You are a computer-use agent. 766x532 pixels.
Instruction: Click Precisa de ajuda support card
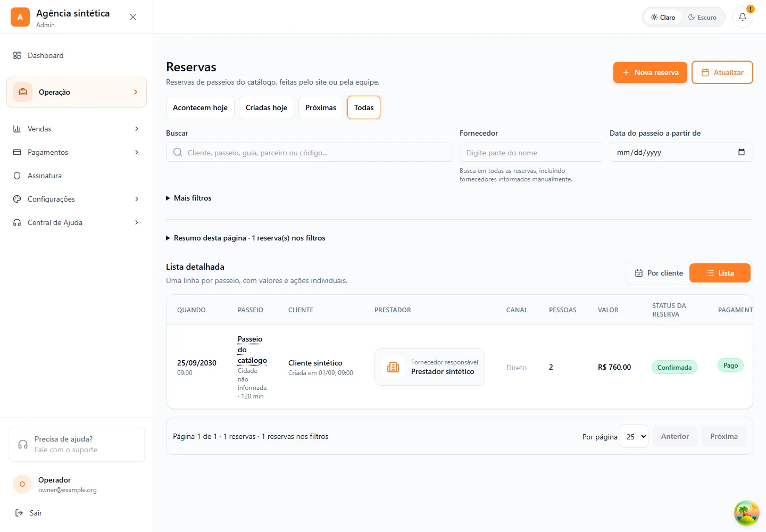(x=77, y=444)
